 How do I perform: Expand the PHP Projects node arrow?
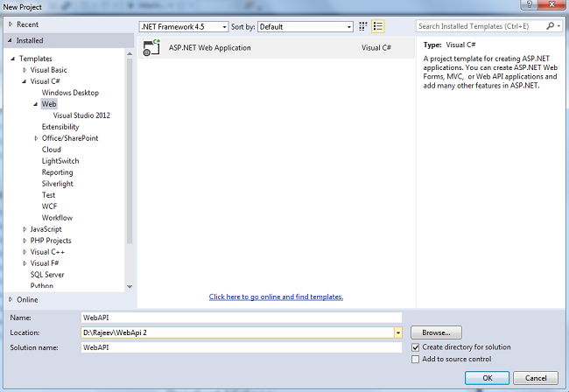pos(25,241)
